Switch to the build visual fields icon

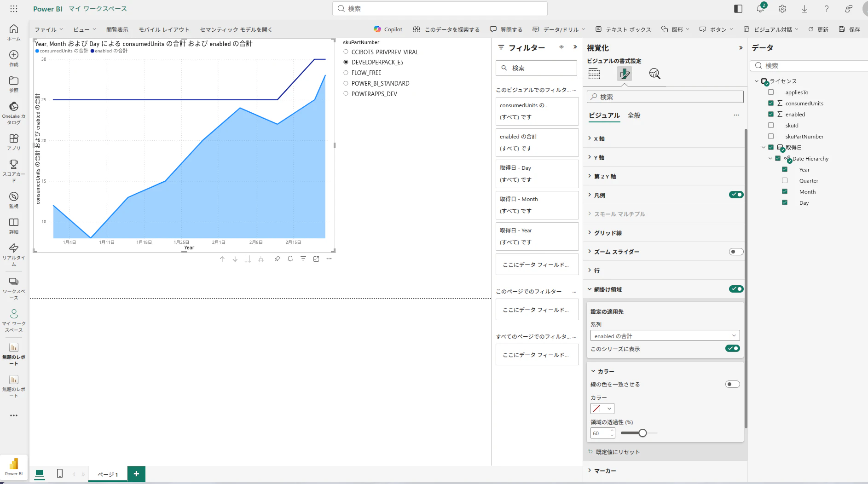pyautogui.click(x=594, y=74)
